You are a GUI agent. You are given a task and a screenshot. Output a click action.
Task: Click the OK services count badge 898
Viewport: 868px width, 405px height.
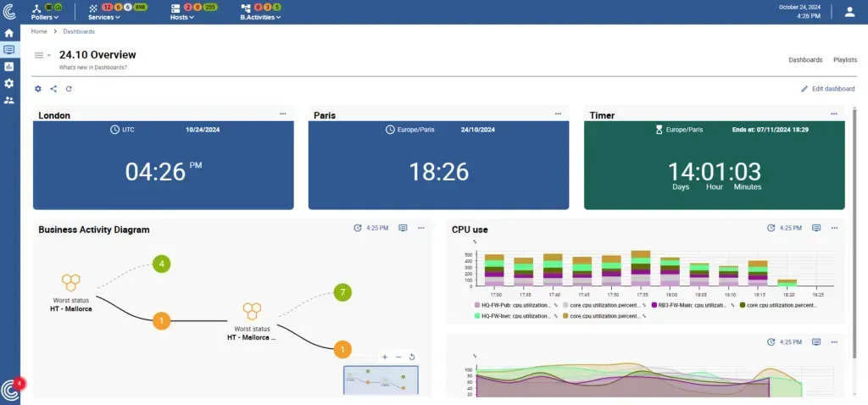tap(141, 7)
